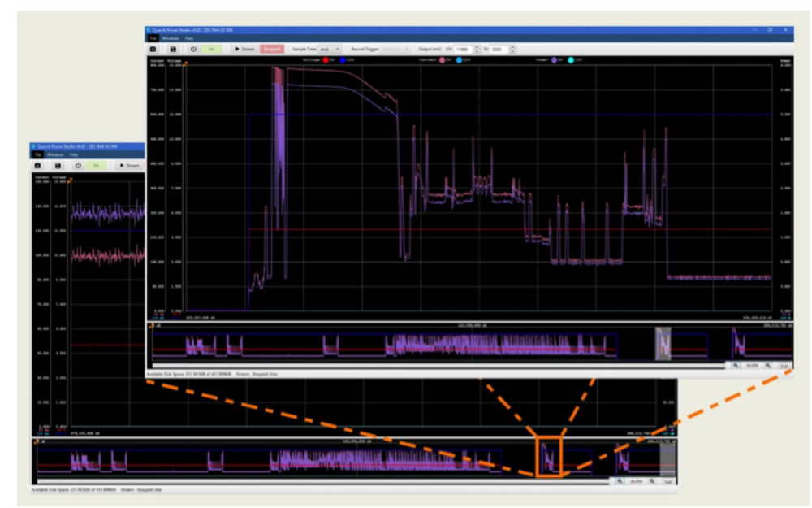
Task: Click the Full zoom button in front window
Action: point(784,366)
